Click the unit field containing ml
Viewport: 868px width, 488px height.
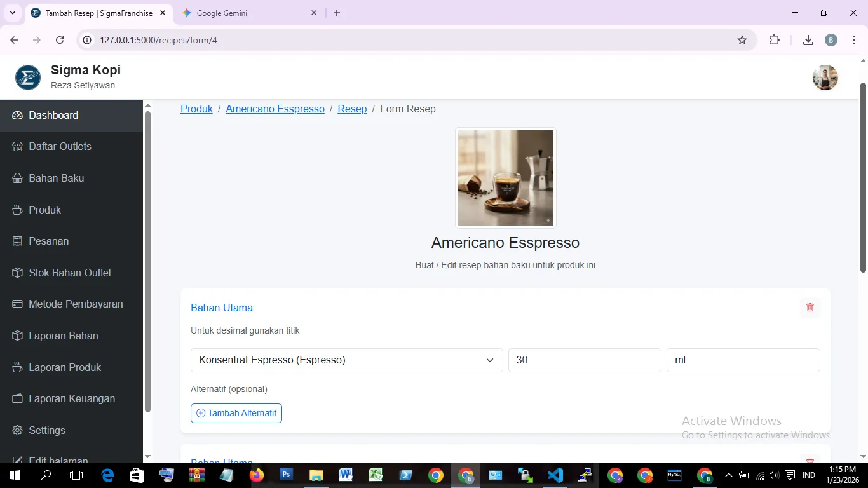[x=743, y=360]
